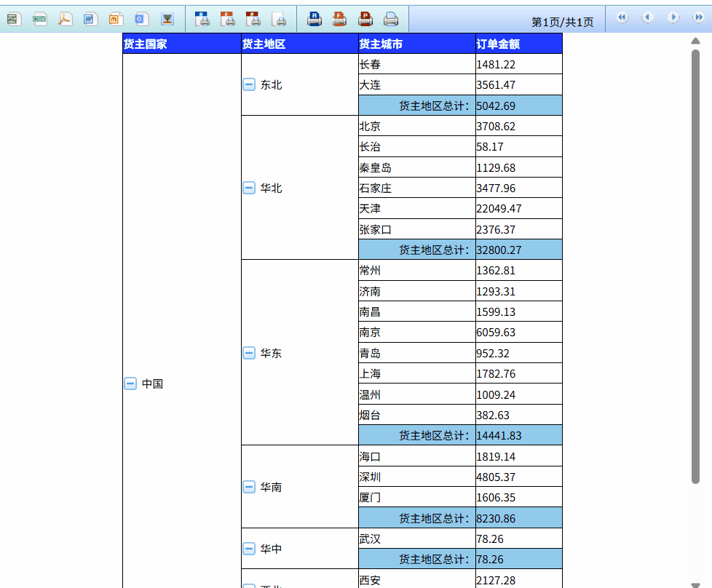The image size is (712, 588).
Task: Collapse the 华东 region group
Action: 249,353
